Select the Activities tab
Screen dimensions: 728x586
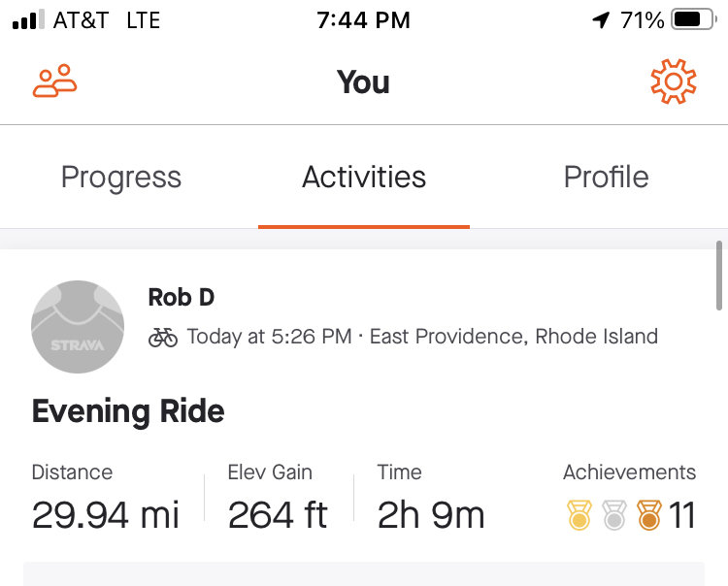tap(364, 177)
